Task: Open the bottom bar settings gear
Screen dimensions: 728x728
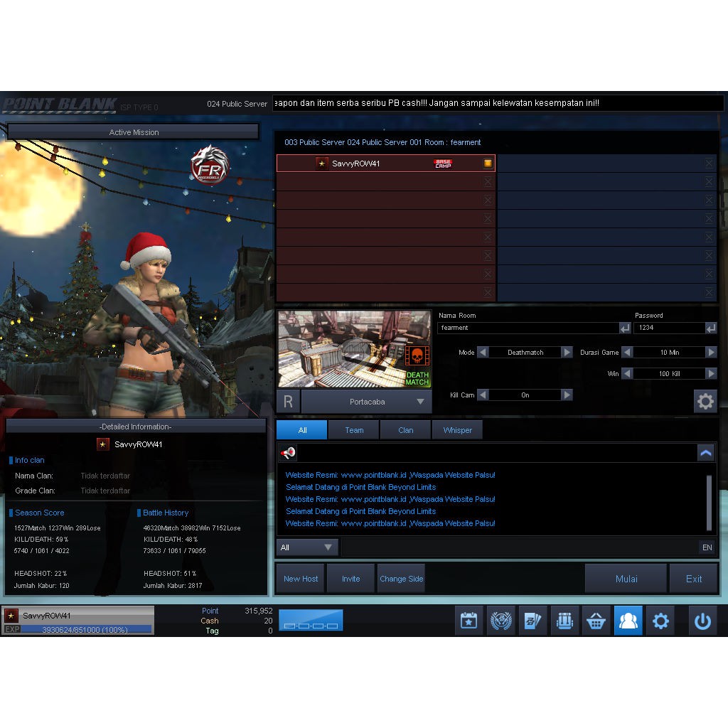Action: (660, 620)
